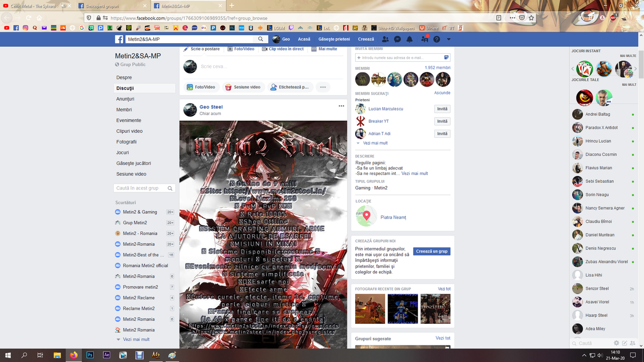Invite Lucian Marculescu with Invită button
This screenshot has height=362, width=644.
[442, 109]
